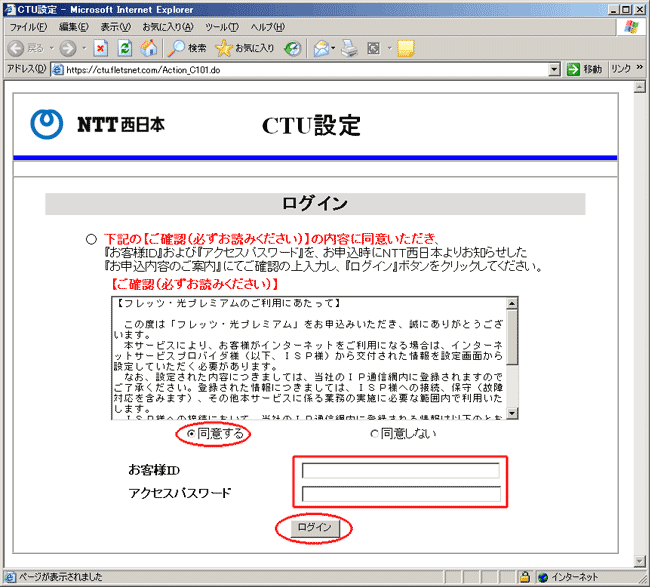Click status text ページが表示されました
Image resolution: width=650 pixels, height=587 pixels.
point(61,577)
